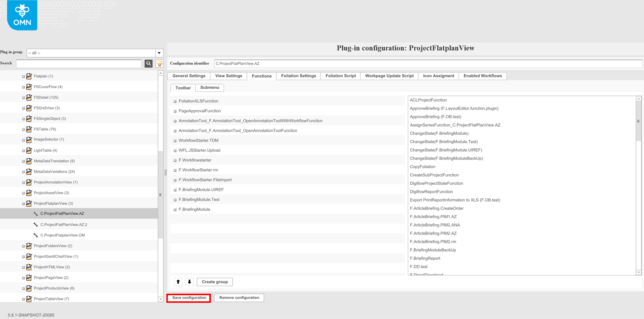Expand the ProjectGanttChartView tree node
The height and width of the screenshot is (319, 644).
[x=23, y=257]
